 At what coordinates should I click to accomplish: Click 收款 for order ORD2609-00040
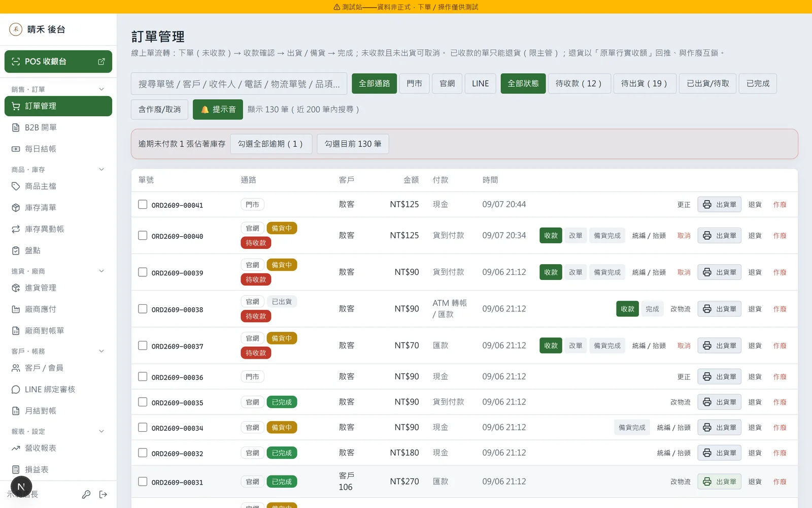(551, 236)
